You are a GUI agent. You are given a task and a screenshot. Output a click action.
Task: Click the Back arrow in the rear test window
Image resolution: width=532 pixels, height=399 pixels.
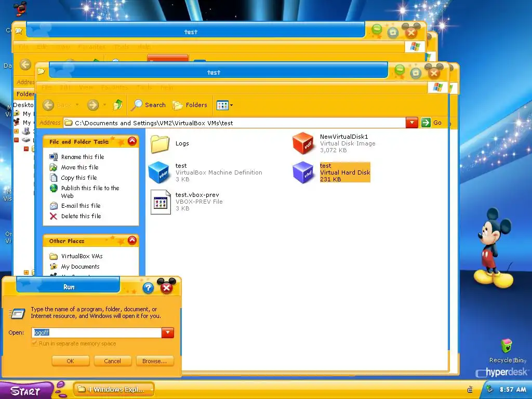pos(25,64)
